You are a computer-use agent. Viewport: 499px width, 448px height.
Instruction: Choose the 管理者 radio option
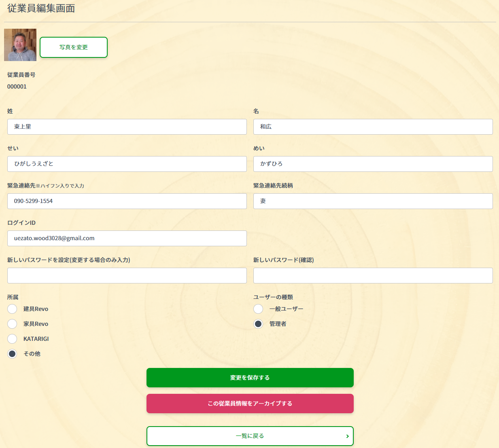pyautogui.click(x=258, y=324)
